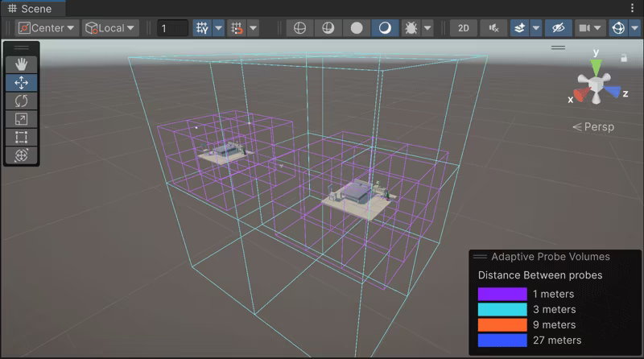Select the Rect tool
Screen dimensions: 644x359
tap(22, 137)
